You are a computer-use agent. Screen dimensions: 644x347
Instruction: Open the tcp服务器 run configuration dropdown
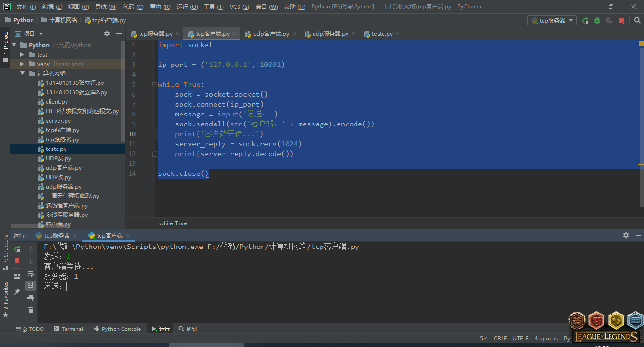[552, 20]
